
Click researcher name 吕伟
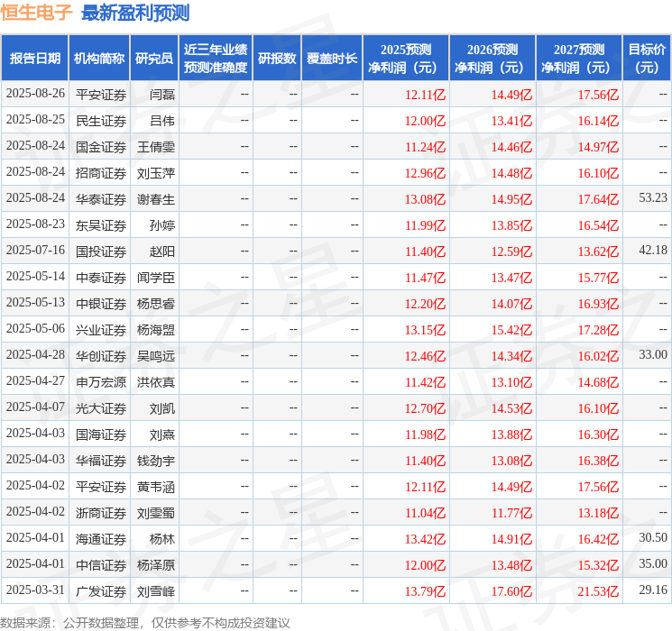pos(162,121)
